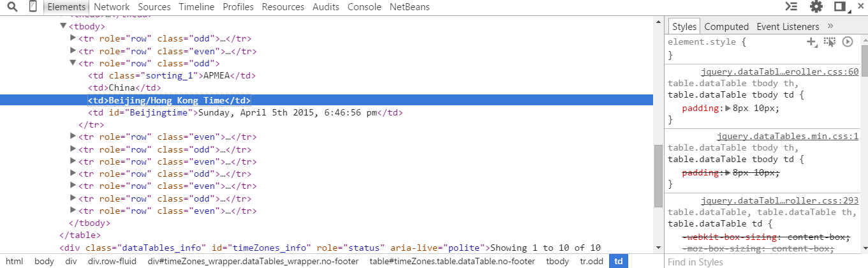
Task: Select the closing </tbody> tag line
Action: (x=89, y=223)
